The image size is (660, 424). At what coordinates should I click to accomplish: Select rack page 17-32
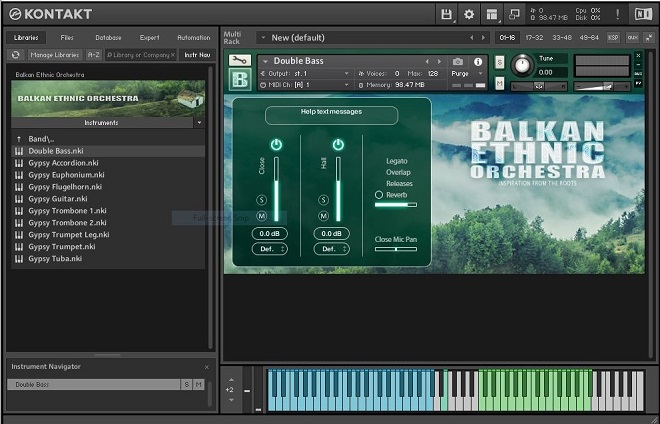click(x=534, y=37)
